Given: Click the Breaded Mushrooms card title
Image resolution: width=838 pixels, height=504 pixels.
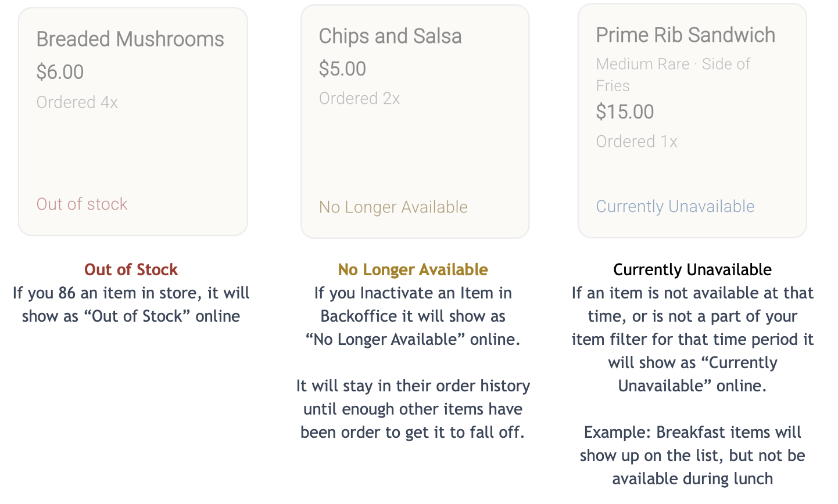Looking at the screenshot, I should [x=130, y=39].
